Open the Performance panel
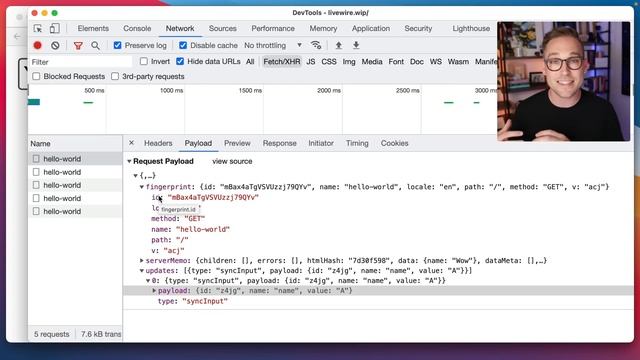 click(273, 29)
